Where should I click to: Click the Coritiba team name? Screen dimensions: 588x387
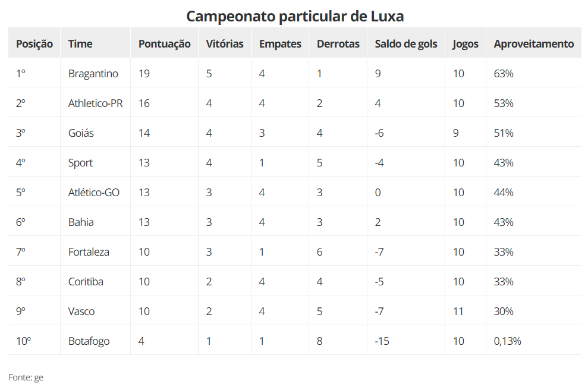[x=86, y=282]
